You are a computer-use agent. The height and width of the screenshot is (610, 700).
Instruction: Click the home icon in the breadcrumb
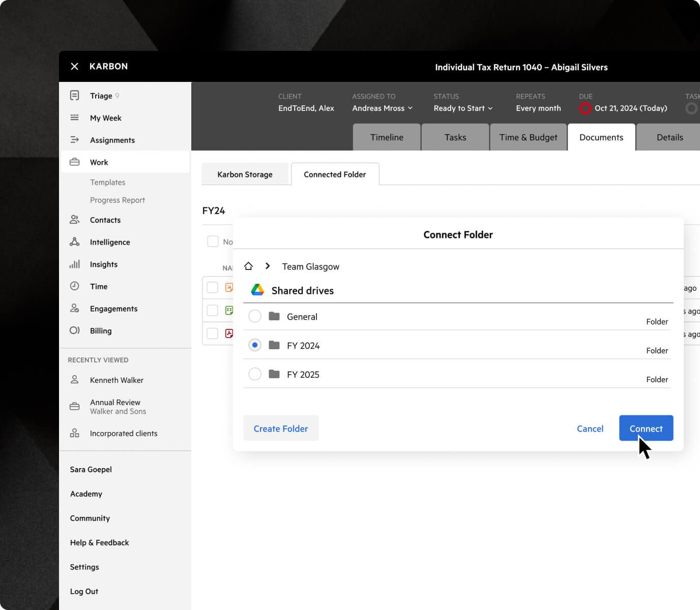[x=248, y=265]
